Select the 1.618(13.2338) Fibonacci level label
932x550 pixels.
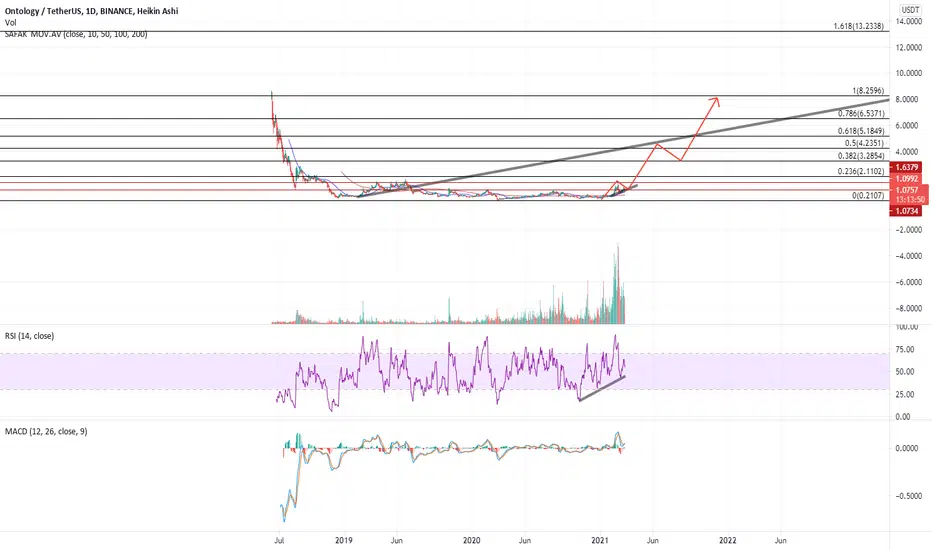click(858, 26)
